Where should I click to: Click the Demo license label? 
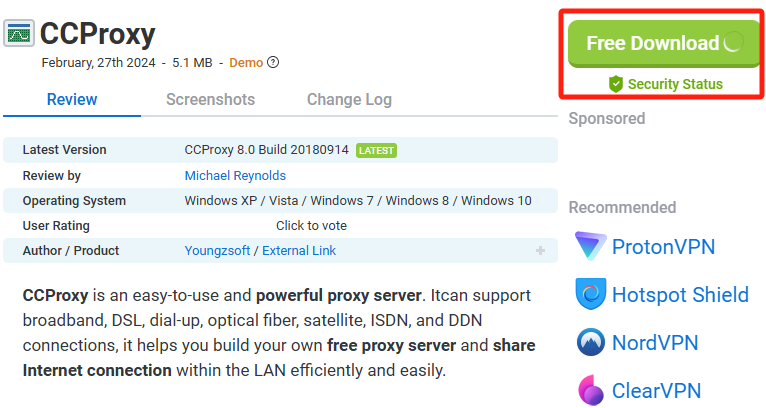pyautogui.click(x=246, y=63)
